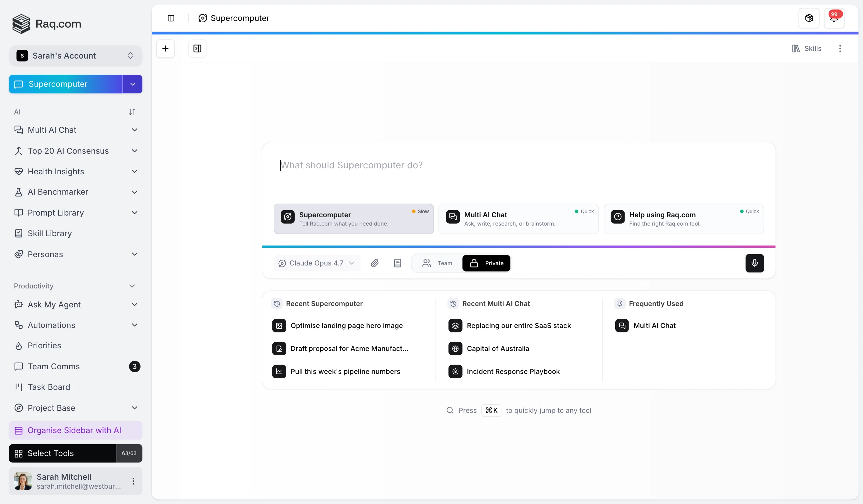Switch chat visibility to Team
This screenshot has height=504, width=863.
(437, 263)
